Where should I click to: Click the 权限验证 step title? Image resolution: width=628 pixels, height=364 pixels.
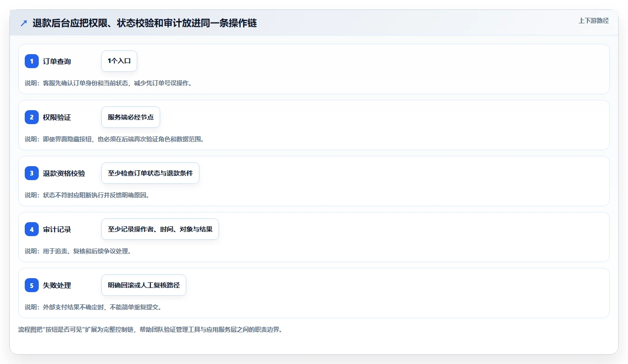(57, 117)
